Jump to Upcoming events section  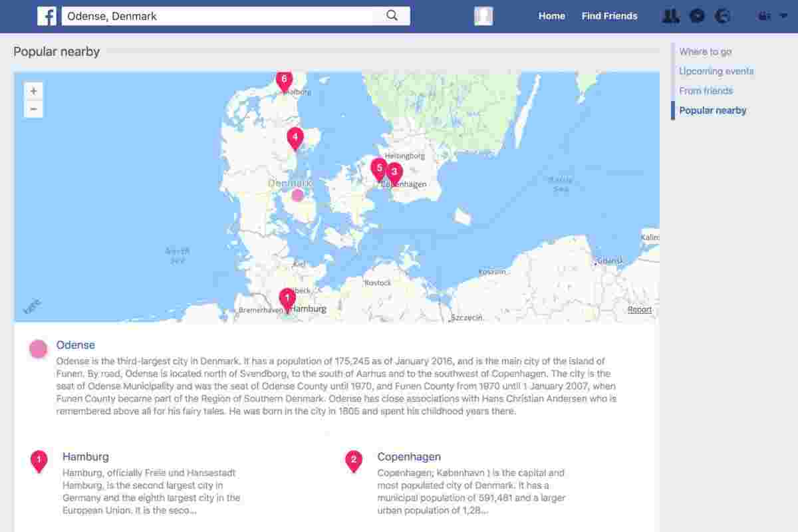pos(716,71)
